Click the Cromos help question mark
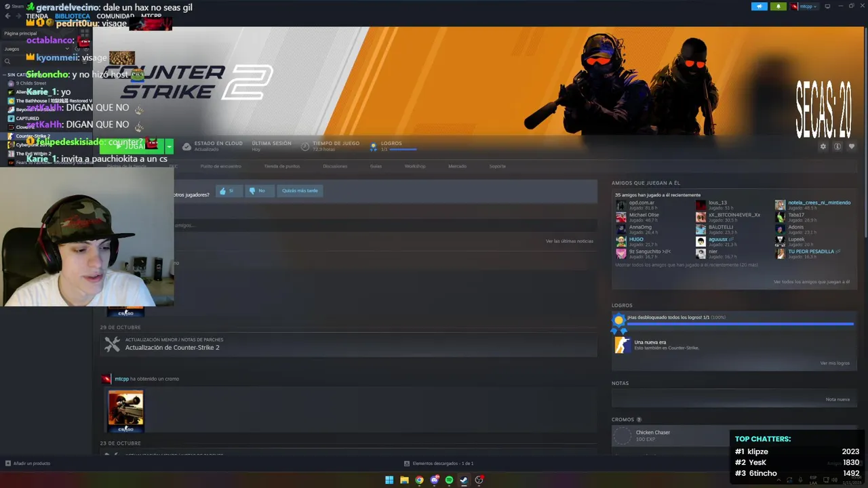 point(639,420)
